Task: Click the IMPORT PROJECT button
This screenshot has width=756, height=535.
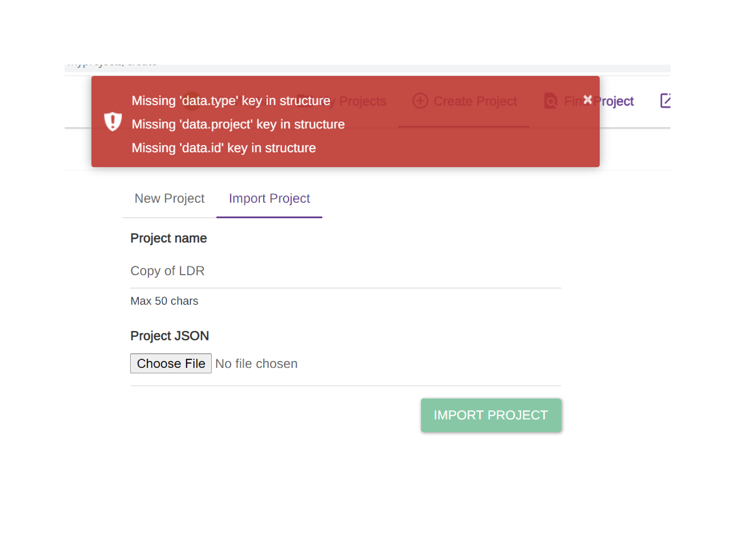Action: (x=491, y=415)
